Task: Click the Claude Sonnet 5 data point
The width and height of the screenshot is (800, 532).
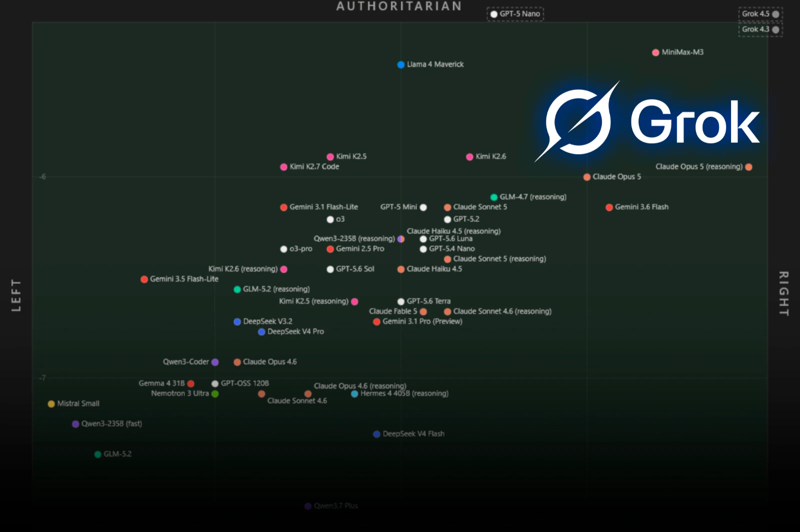Action: click(x=447, y=207)
